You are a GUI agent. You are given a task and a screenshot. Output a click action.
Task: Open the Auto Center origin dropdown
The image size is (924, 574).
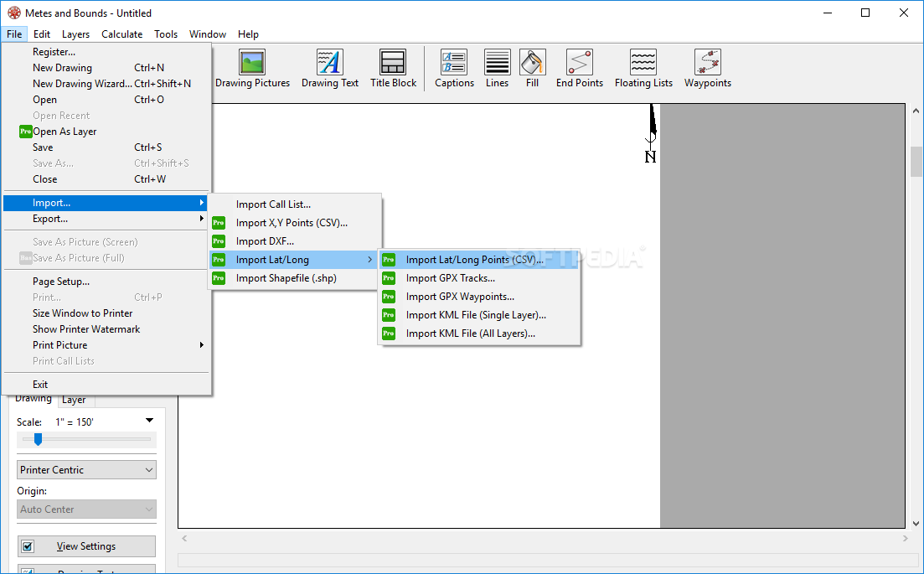pyautogui.click(x=86, y=509)
